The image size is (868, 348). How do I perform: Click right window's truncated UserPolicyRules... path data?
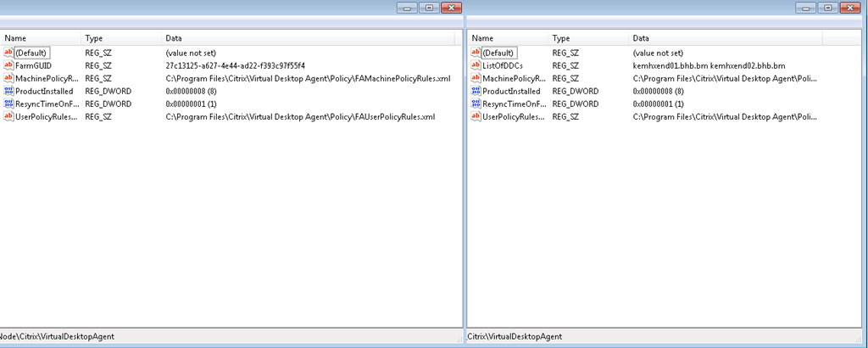[x=725, y=116]
